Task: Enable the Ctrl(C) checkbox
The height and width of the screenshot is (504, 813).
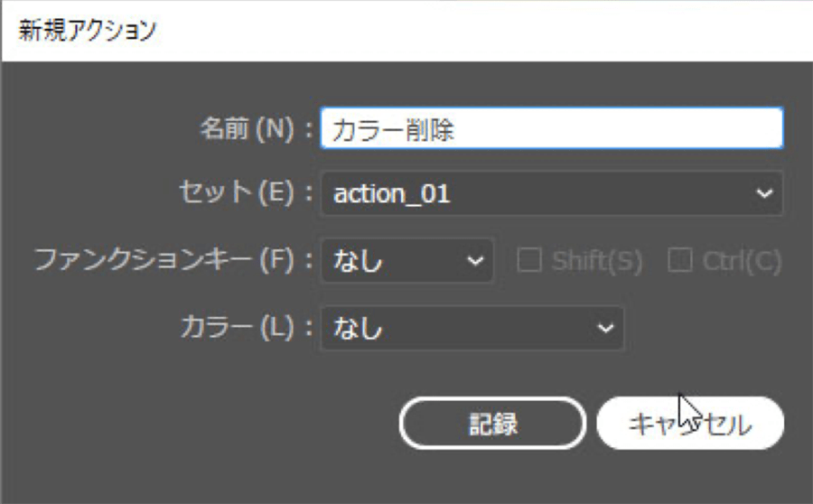Action: [x=678, y=261]
